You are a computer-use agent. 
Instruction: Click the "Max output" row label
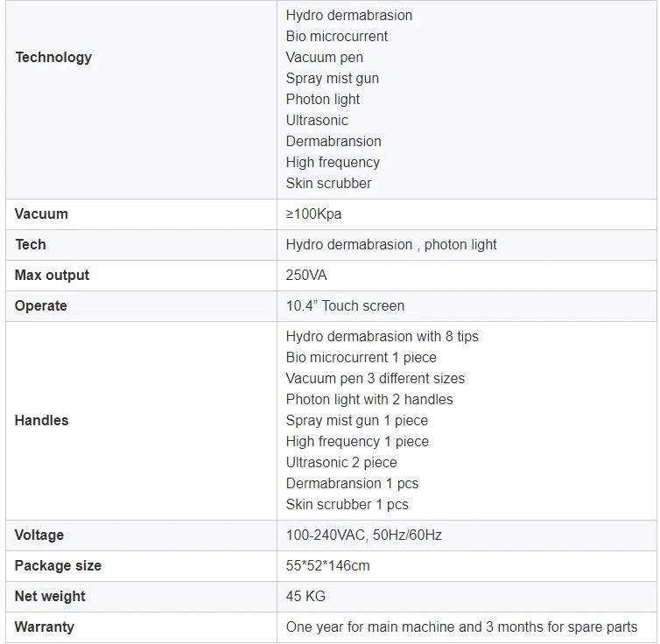tap(52, 276)
